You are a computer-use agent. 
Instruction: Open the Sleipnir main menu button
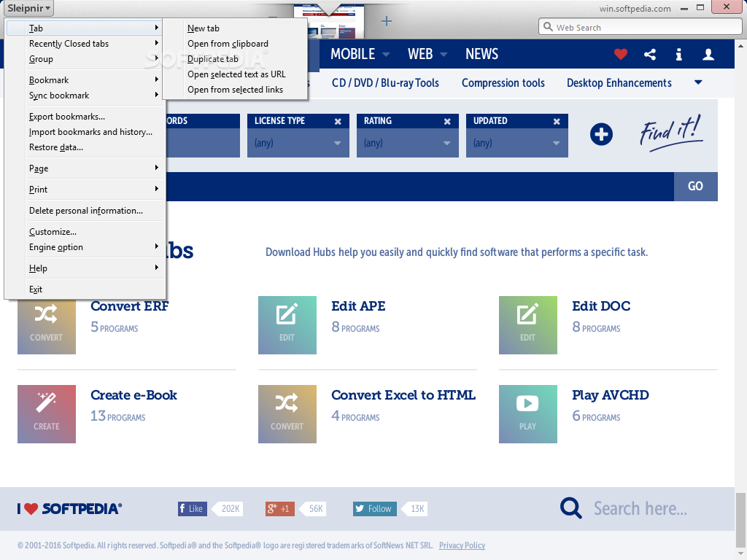tap(28, 8)
